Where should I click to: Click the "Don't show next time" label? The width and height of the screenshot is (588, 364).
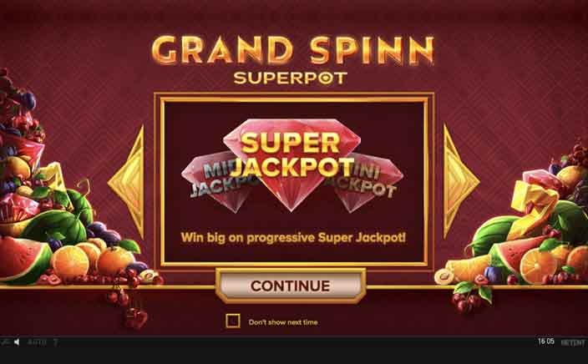283,322
